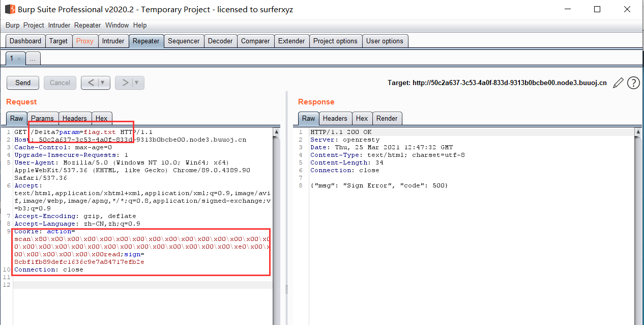Open the back history dropdown arrow
Viewport: 644px width, 325px height.
pyautogui.click(x=104, y=83)
